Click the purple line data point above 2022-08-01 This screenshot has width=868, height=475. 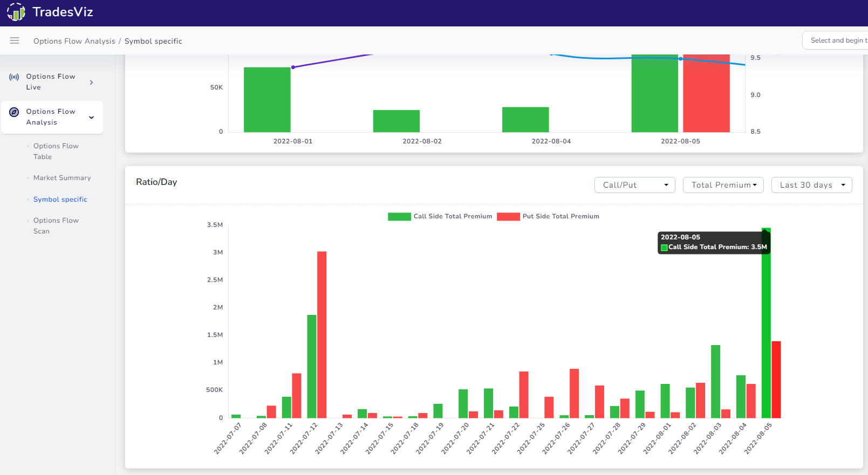coord(293,67)
